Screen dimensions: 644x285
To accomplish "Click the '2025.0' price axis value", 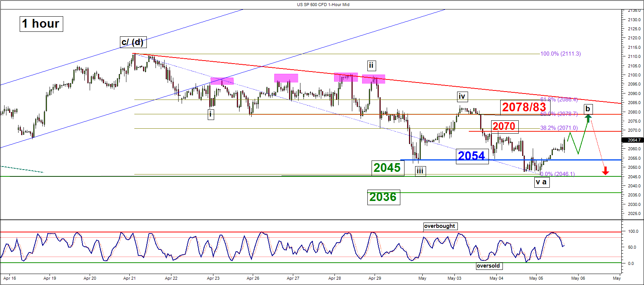I will [634, 213].
